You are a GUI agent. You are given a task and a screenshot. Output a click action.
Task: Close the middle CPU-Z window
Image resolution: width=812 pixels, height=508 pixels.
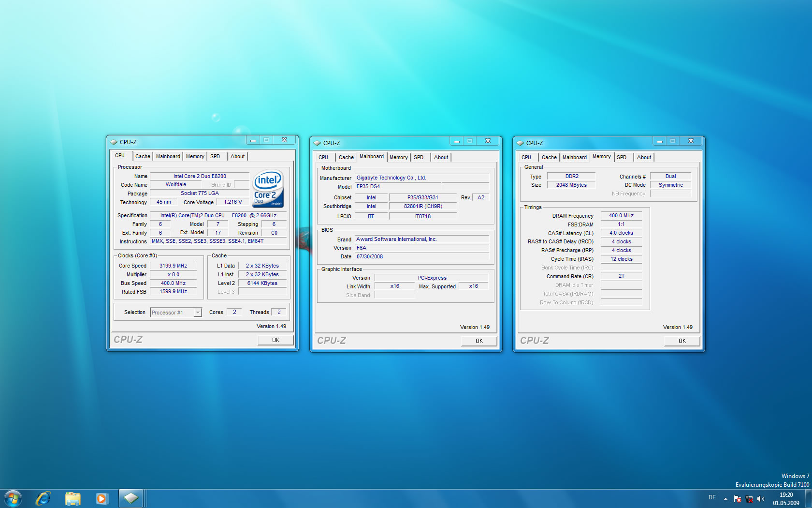click(488, 141)
